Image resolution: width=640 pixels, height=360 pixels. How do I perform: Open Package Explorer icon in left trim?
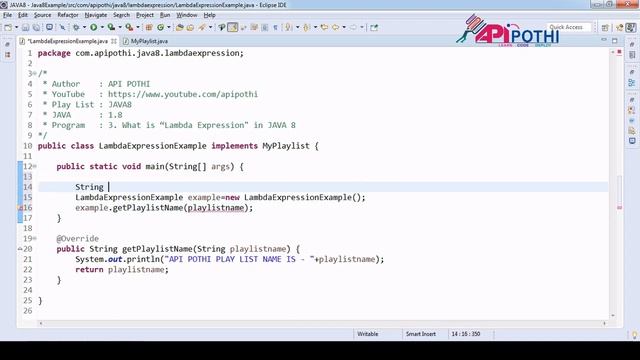pos(8,55)
